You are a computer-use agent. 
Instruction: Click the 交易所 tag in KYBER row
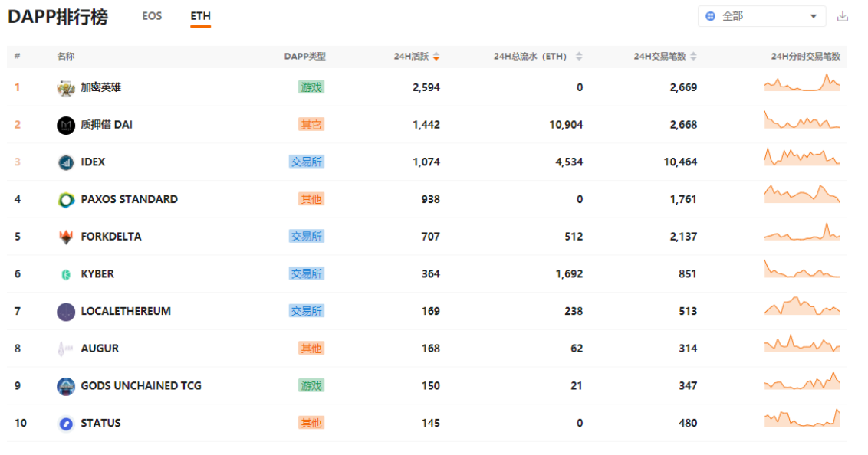[x=307, y=273]
